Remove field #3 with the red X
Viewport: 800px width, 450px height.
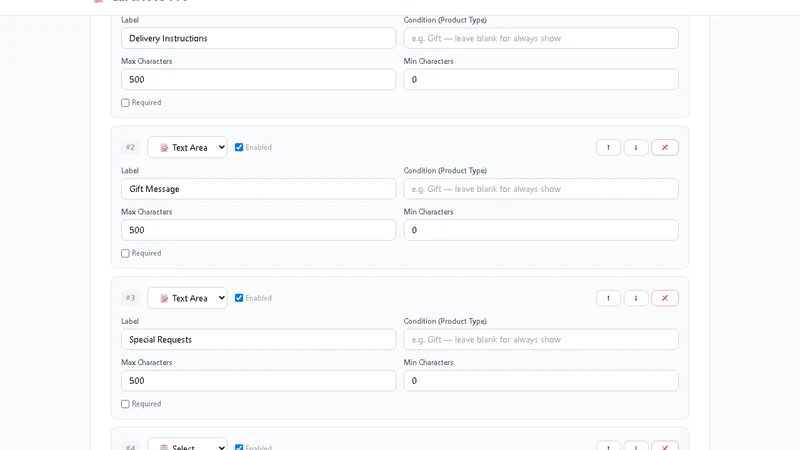pyautogui.click(x=664, y=298)
